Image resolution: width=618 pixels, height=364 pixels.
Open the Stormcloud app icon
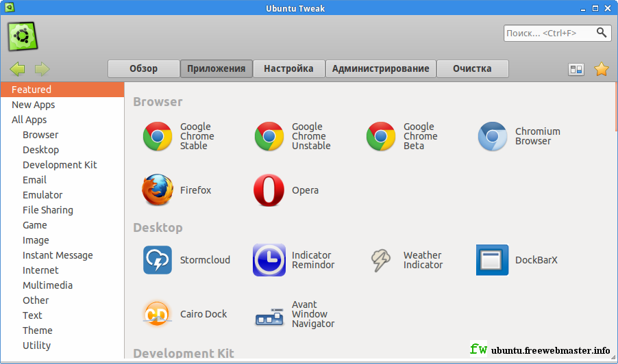(158, 260)
